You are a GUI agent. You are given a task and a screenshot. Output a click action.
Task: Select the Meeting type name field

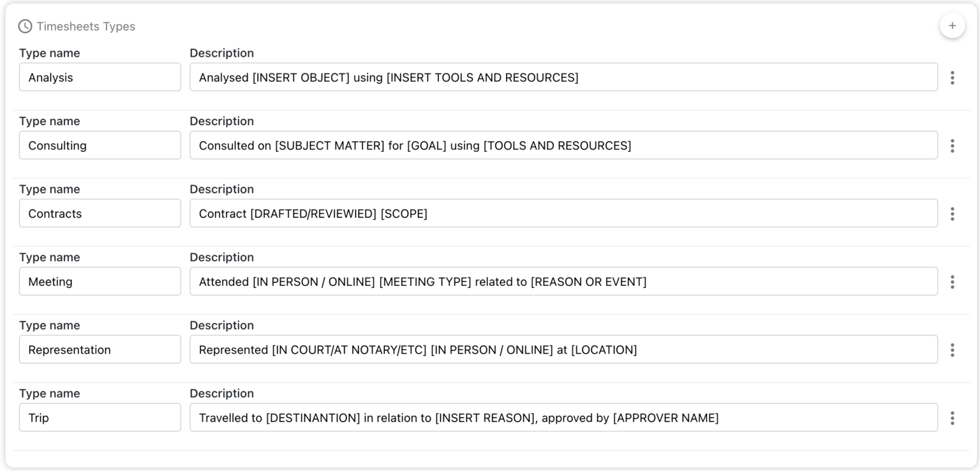tap(100, 281)
